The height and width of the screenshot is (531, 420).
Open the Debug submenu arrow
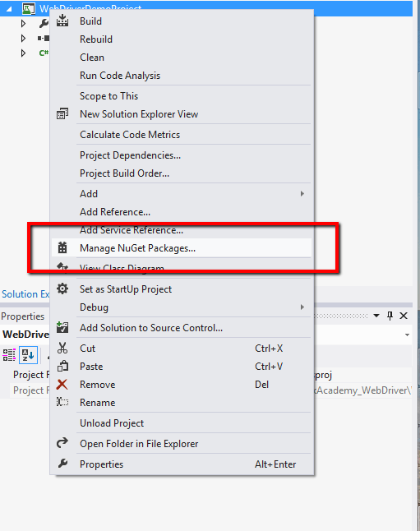tap(302, 307)
